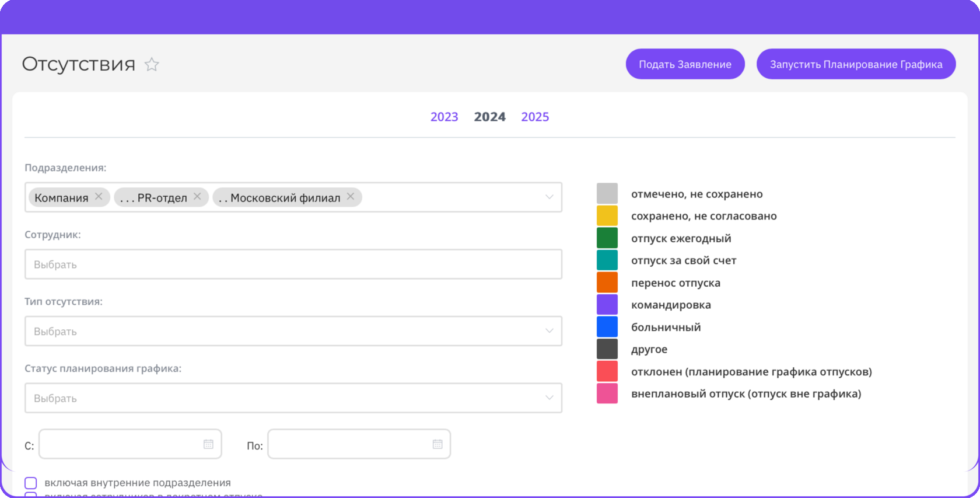
Task: Click the Компания tag label
Action: tap(61, 198)
